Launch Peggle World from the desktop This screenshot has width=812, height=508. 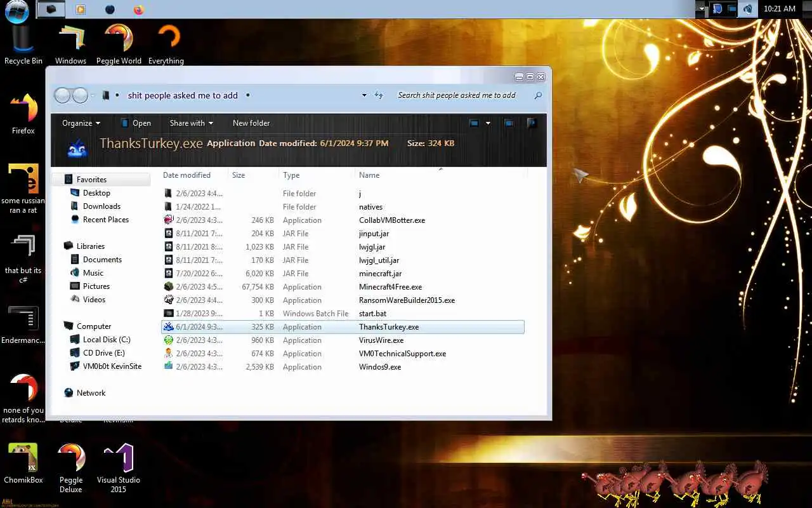(x=119, y=44)
